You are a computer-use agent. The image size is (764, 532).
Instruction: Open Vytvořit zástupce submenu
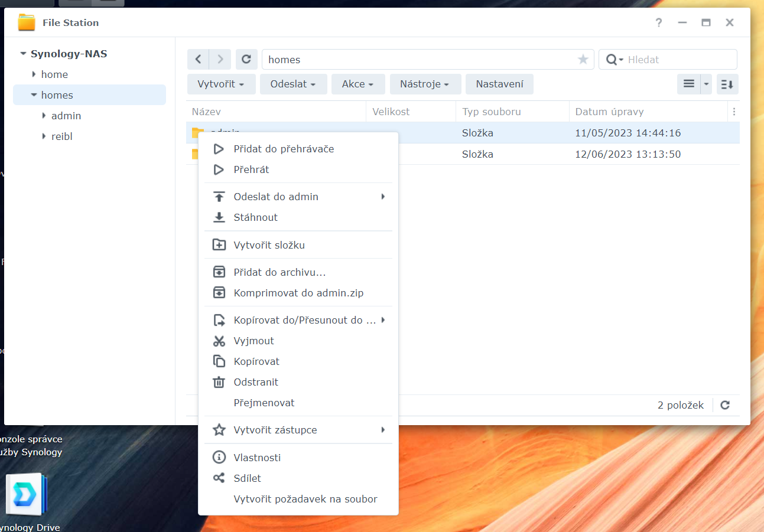pyautogui.click(x=298, y=430)
